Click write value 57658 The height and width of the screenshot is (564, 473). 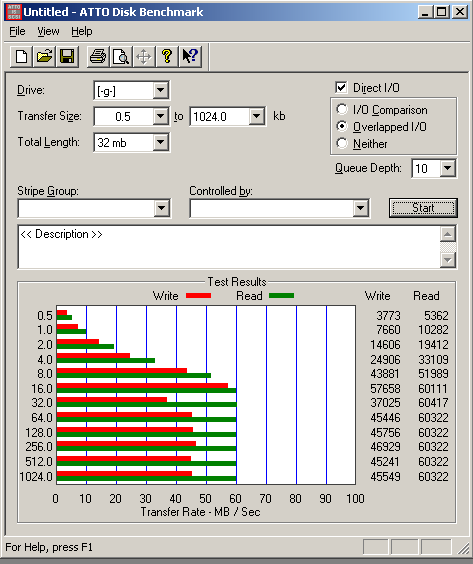click(x=385, y=388)
